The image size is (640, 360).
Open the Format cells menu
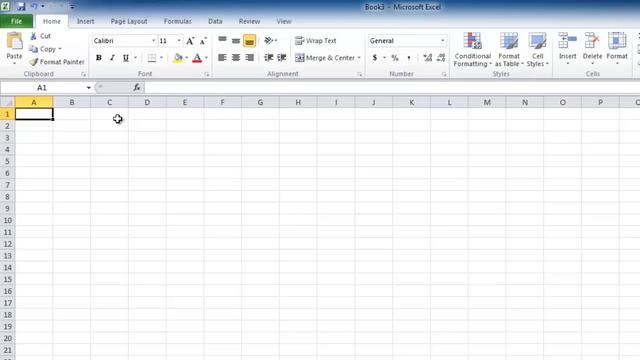coord(617,49)
